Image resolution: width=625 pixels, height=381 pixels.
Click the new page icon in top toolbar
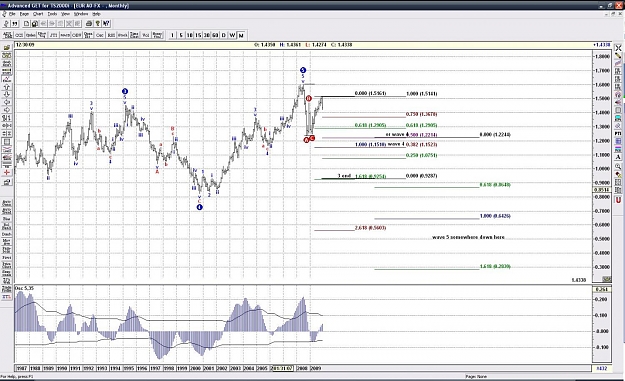point(26,24)
